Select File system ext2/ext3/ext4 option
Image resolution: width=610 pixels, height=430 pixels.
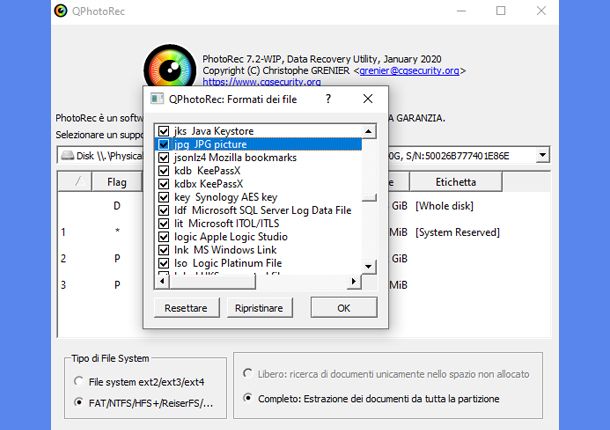(140, 382)
